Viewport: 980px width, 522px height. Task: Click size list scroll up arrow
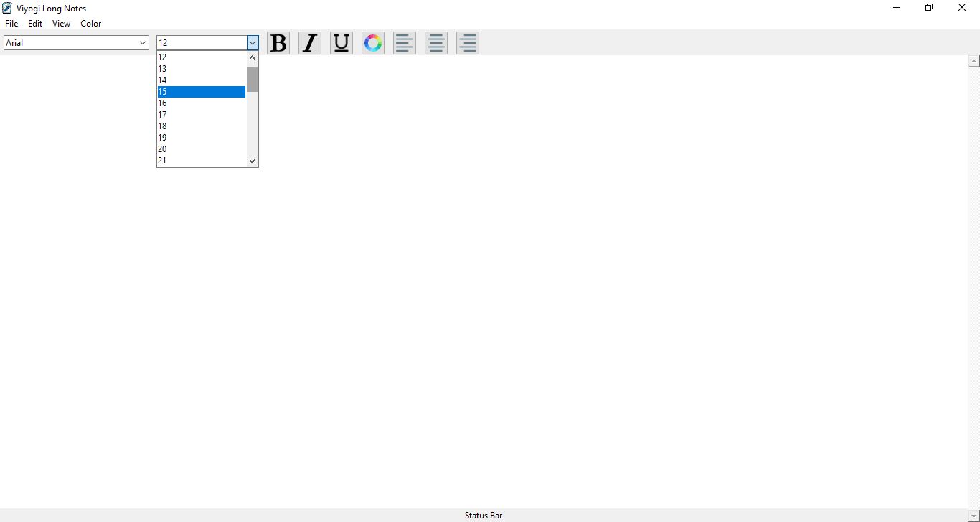[x=252, y=57]
